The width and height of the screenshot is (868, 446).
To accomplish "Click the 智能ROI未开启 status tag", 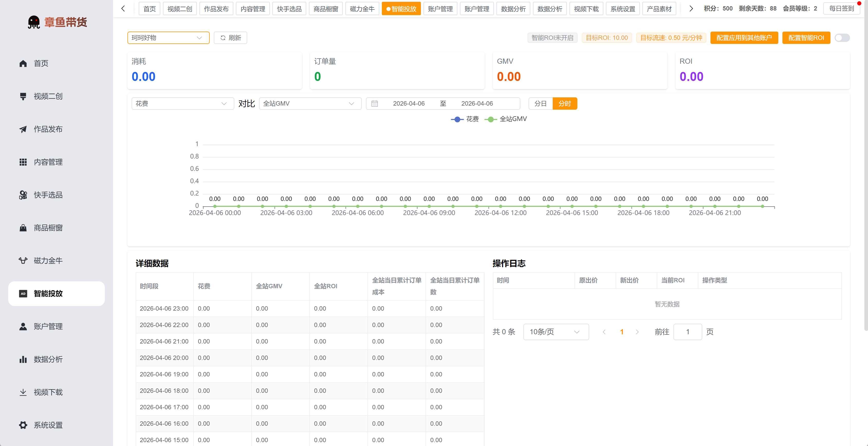I will (552, 38).
